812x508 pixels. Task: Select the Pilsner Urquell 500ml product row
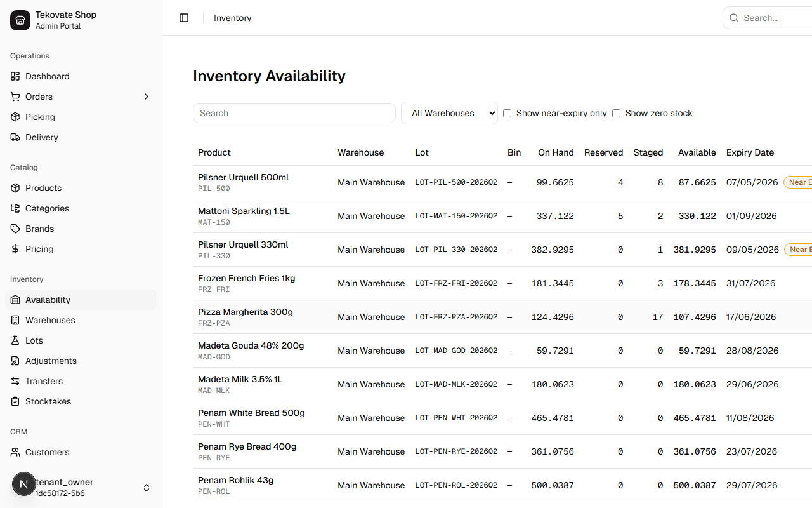coord(502,182)
